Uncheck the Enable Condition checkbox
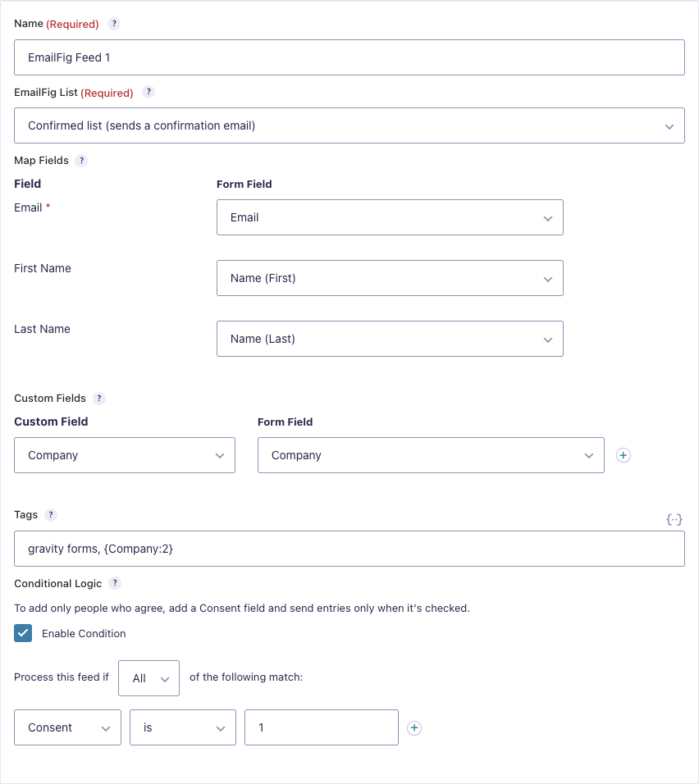699x784 pixels. pos(23,633)
